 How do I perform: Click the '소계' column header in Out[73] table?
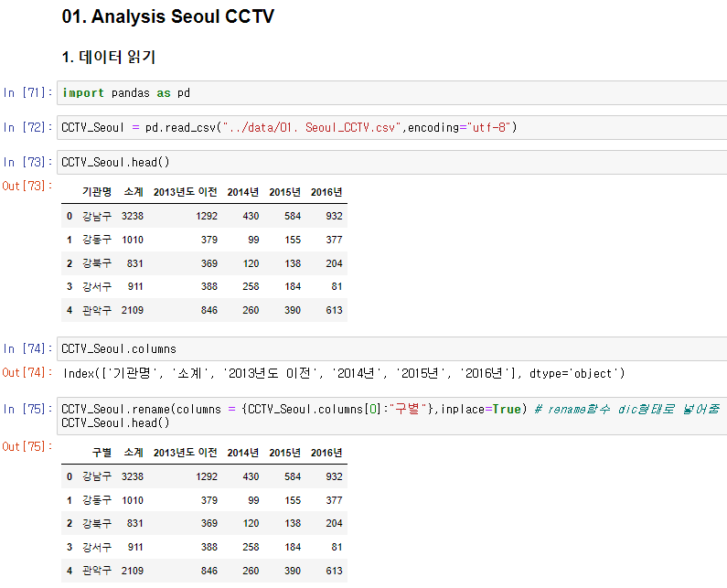point(134,192)
